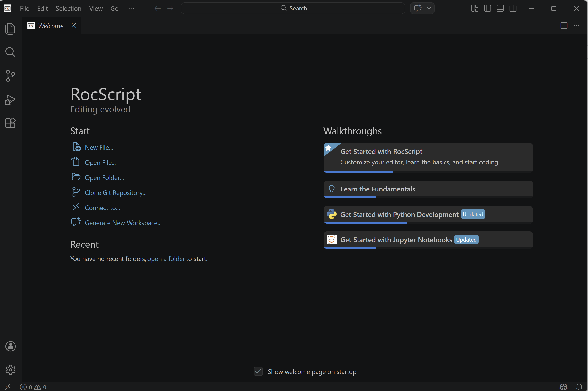Click the New File... link
This screenshot has height=391, width=588.
[x=99, y=147]
